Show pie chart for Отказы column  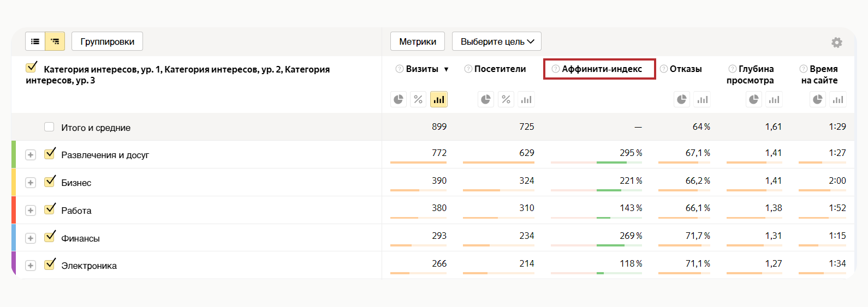coord(682,99)
